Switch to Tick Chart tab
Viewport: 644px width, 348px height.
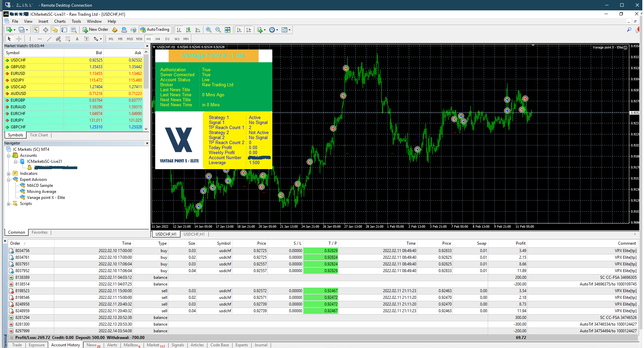tap(39, 135)
